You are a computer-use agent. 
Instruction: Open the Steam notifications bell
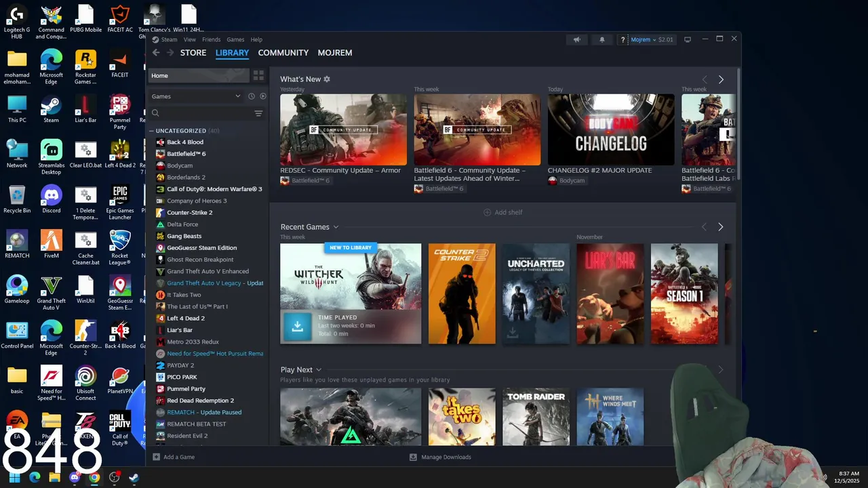tap(601, 39)
